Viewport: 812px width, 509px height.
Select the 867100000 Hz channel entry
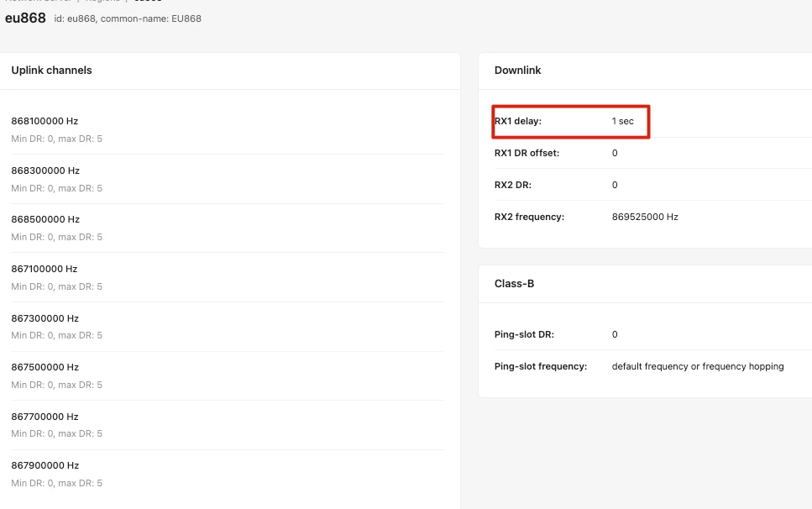pyautogui.click(x=227, y=277)
